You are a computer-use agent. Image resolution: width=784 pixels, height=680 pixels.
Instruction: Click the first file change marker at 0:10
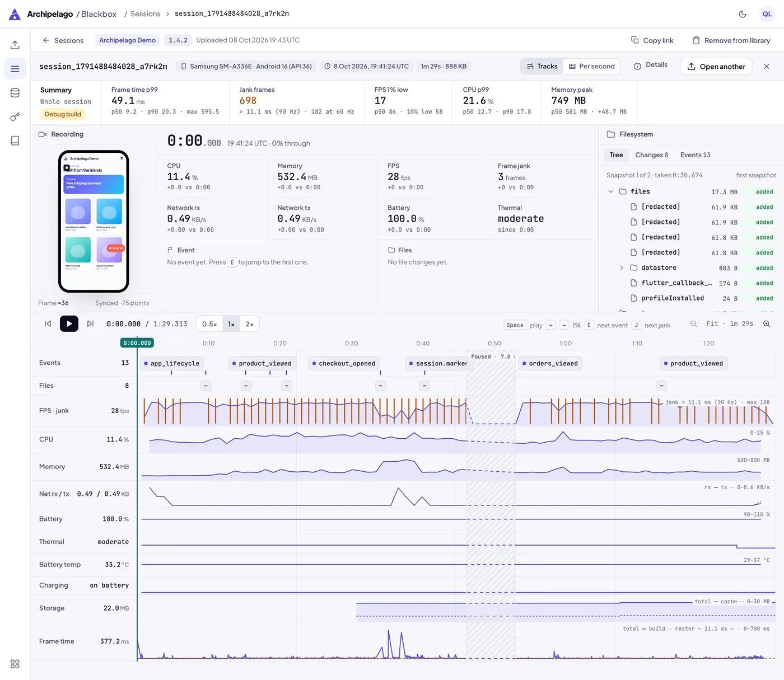tap(206, 386)
